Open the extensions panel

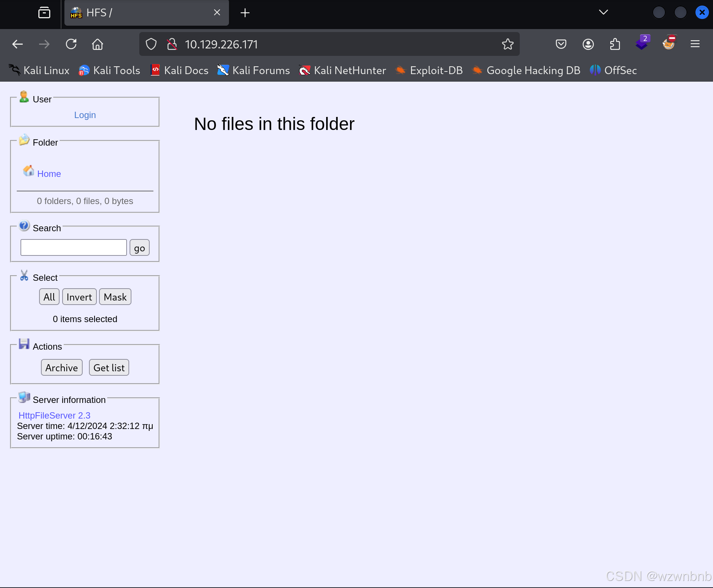pyautogui.click(x=615, y=44)
